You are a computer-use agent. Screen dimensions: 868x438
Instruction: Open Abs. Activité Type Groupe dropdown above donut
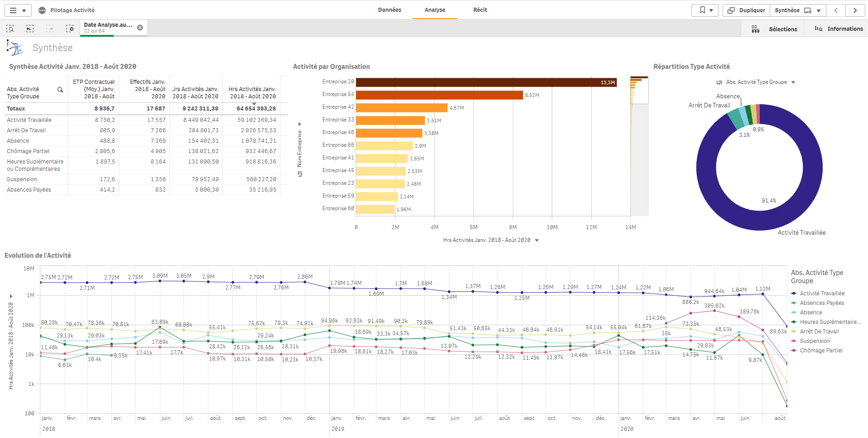(793, 82)
